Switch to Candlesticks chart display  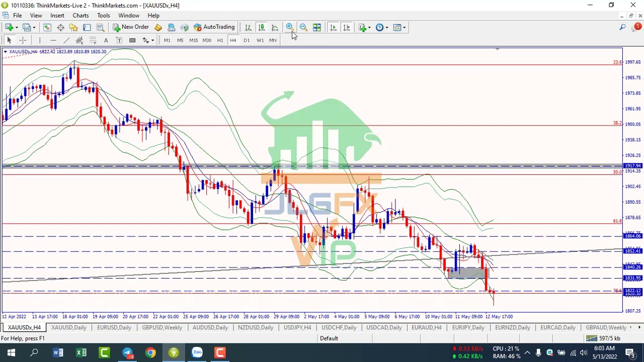262,27
